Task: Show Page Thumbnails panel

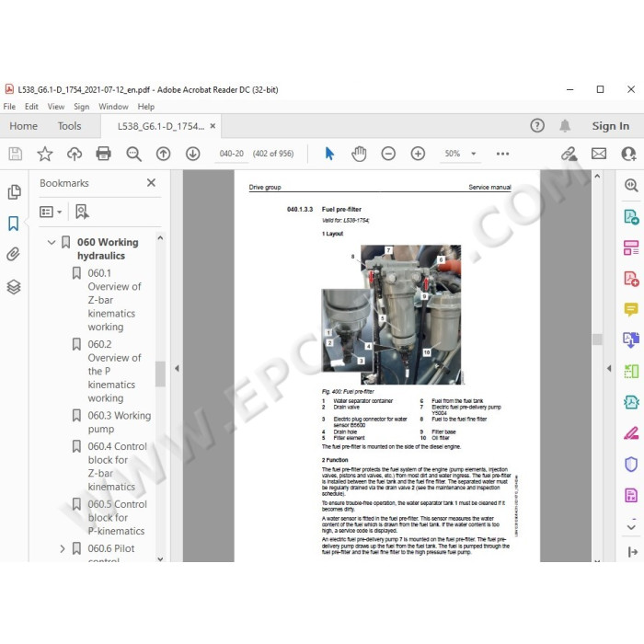Action: (14, 191)
